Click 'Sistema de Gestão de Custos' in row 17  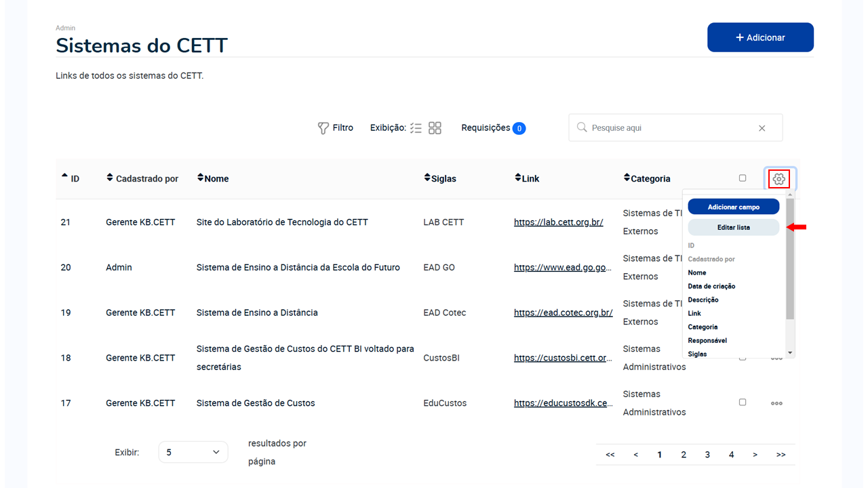coord(256,403)
